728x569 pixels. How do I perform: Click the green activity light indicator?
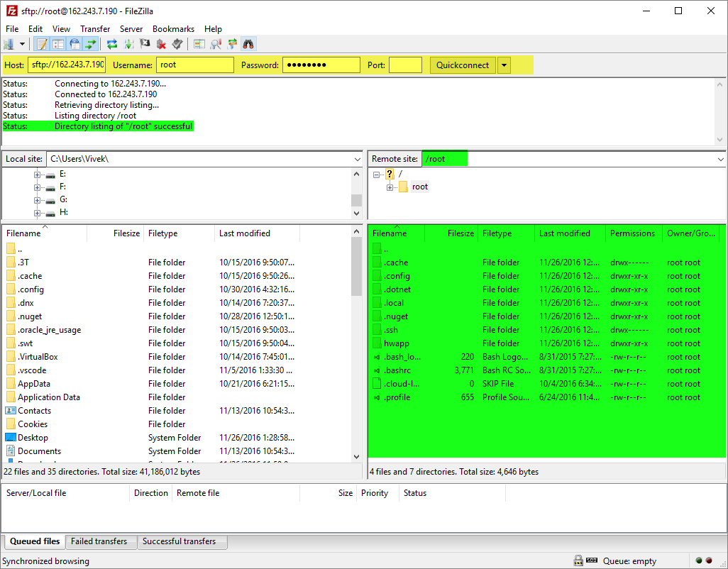point(699,560)
